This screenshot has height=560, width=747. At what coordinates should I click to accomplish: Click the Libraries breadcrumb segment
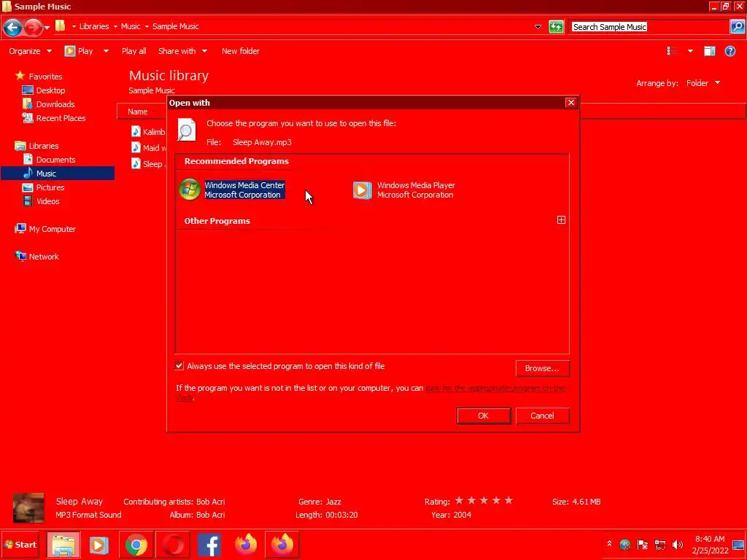tap(94, 26)
